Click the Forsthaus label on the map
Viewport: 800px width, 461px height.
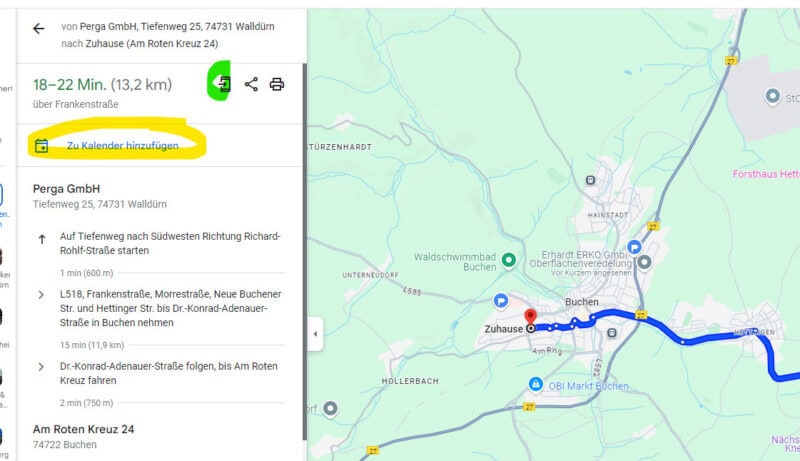765,174
